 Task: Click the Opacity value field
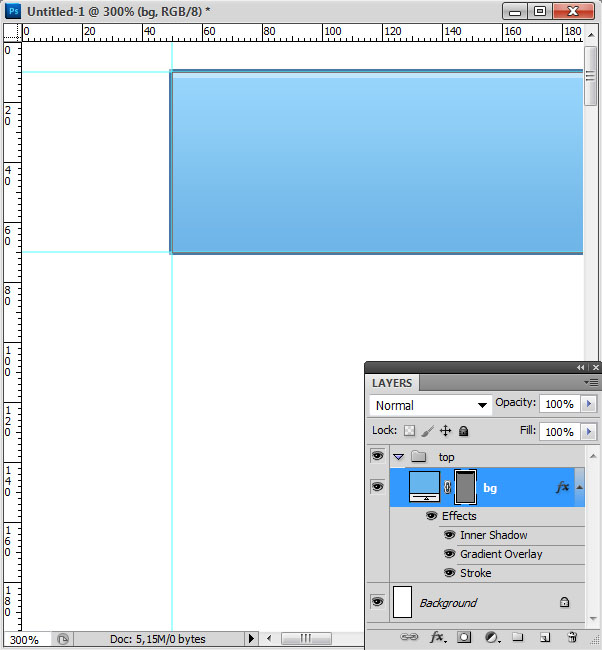tap(560, 403)
